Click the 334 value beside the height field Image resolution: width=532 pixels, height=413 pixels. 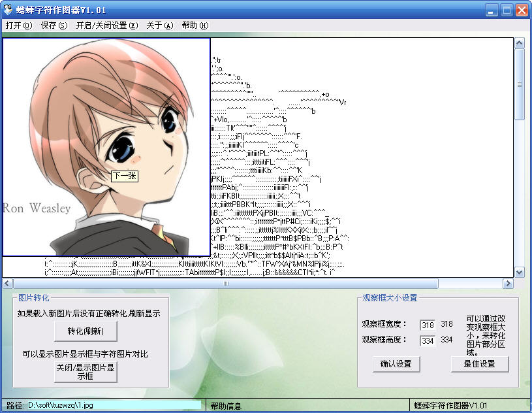click(447, 340)
